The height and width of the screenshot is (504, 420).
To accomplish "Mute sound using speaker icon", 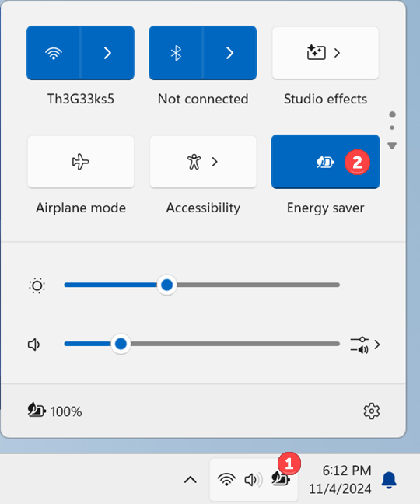I will (x=34, y=345).
